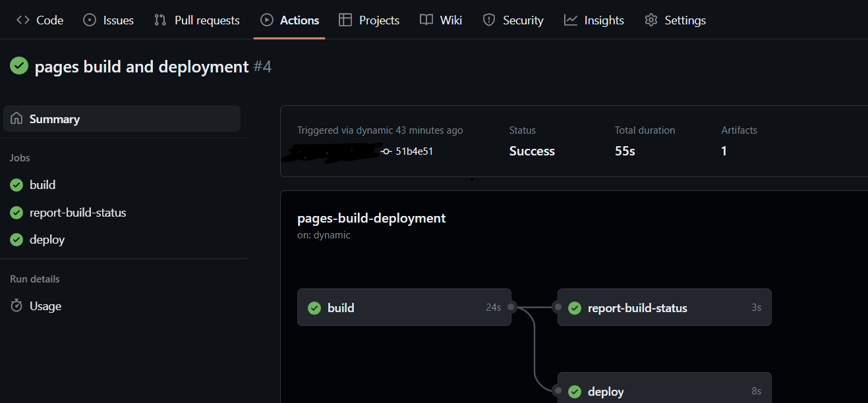Click the sidebar deploy success icon
The width and height of the screenshot is (868, 403).
(16, 240)
